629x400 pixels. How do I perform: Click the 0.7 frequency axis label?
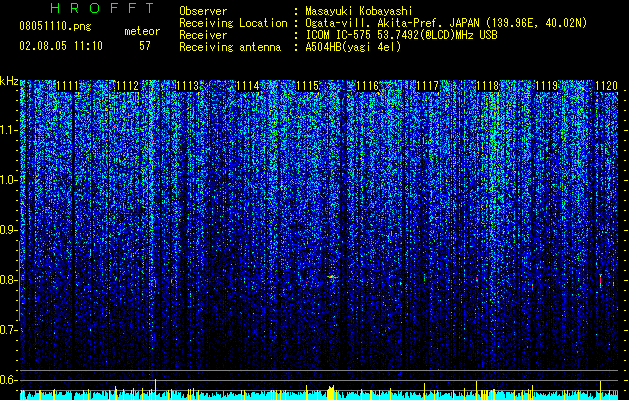8,330
